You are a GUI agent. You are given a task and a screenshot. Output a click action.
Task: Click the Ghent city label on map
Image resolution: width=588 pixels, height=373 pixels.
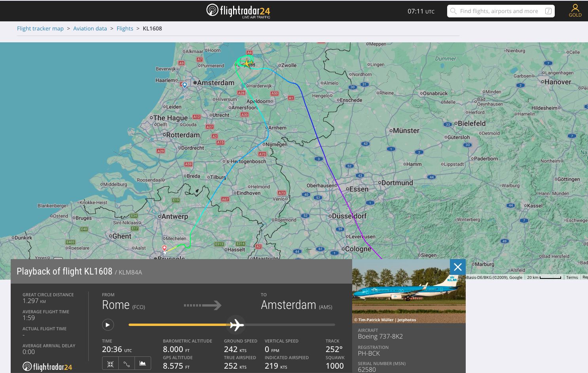tap(121, 236)
